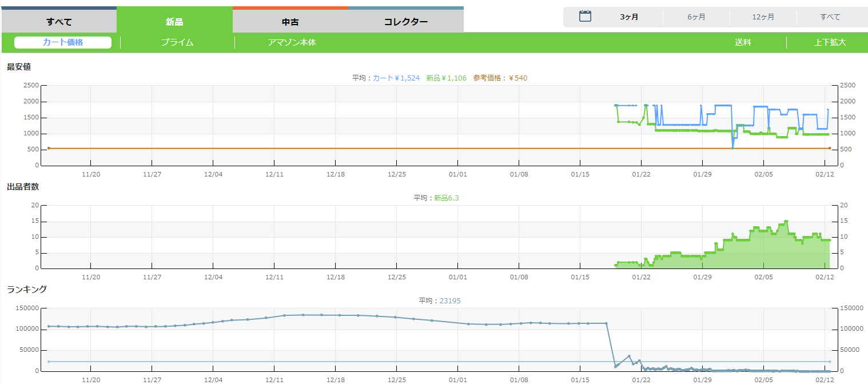Switch to the すべて condition tab
Screen dimensions: 868x385
coord(59,22)
